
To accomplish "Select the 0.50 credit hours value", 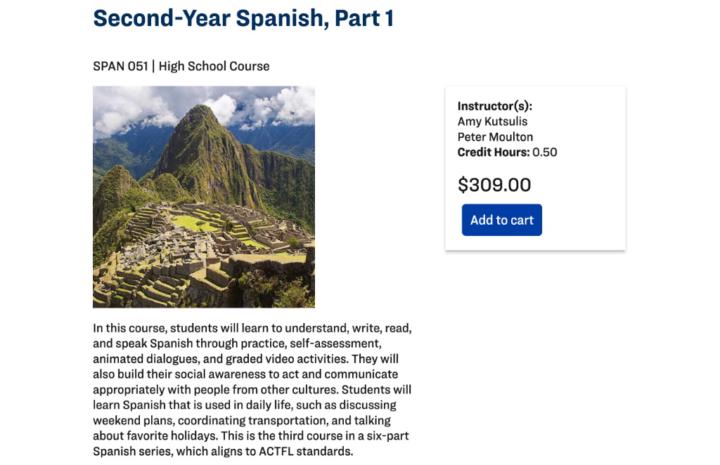I will (x=545, y=152).
